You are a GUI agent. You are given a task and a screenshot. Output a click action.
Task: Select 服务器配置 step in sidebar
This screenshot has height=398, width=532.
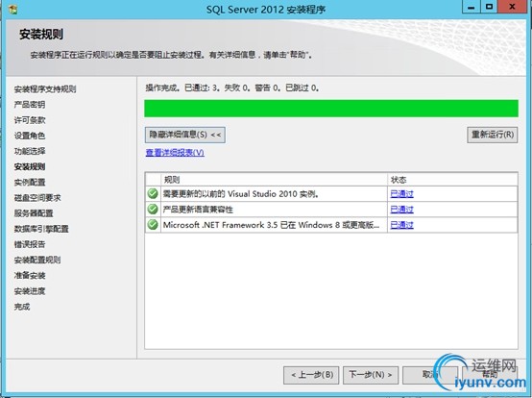(x=34, y=213)
